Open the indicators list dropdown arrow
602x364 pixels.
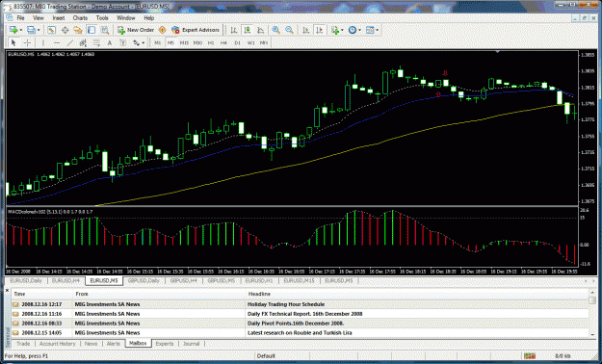[342, 30]
